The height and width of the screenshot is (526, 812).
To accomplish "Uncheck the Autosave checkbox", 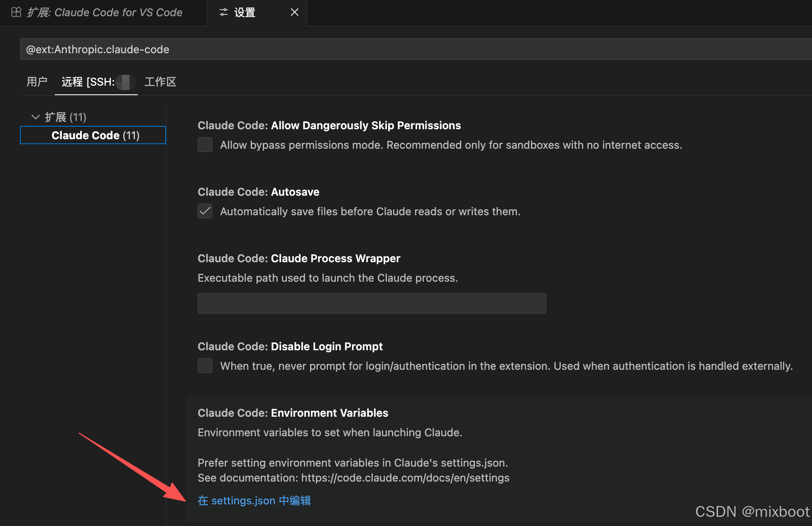I will [205, 211].
